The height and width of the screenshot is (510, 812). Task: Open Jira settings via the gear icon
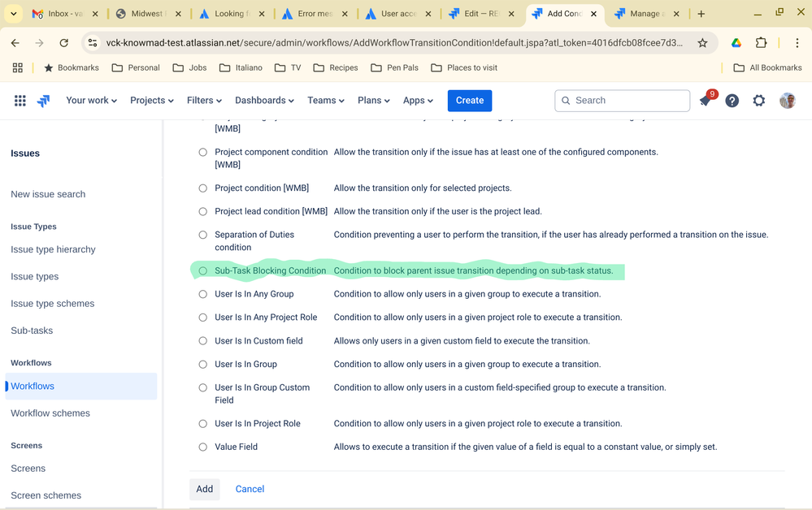click(759, 100)
